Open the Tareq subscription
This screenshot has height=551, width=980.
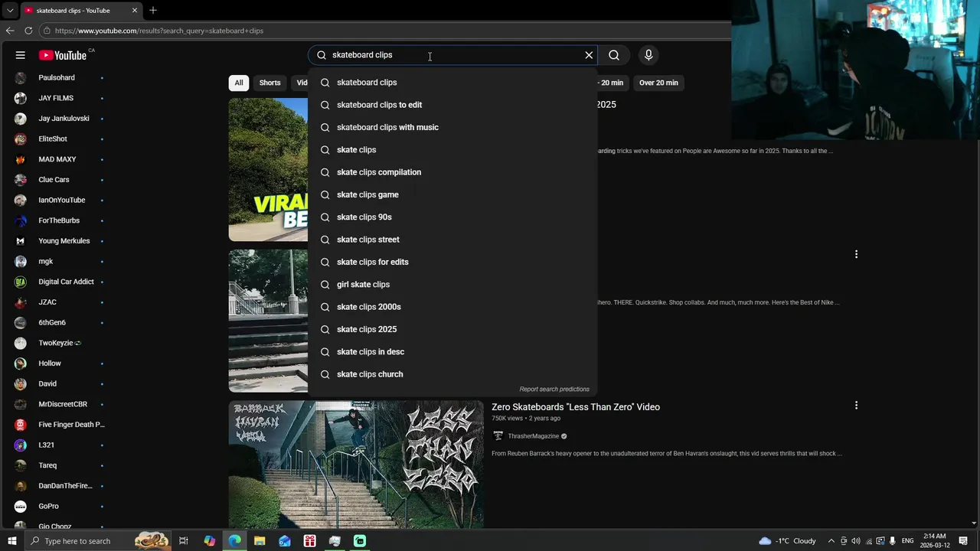[x=61, y=465]
